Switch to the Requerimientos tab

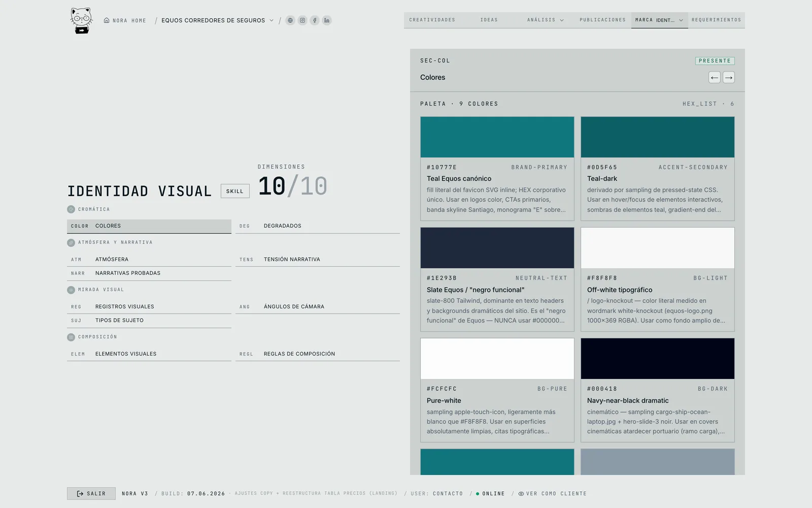pos(716,20)
